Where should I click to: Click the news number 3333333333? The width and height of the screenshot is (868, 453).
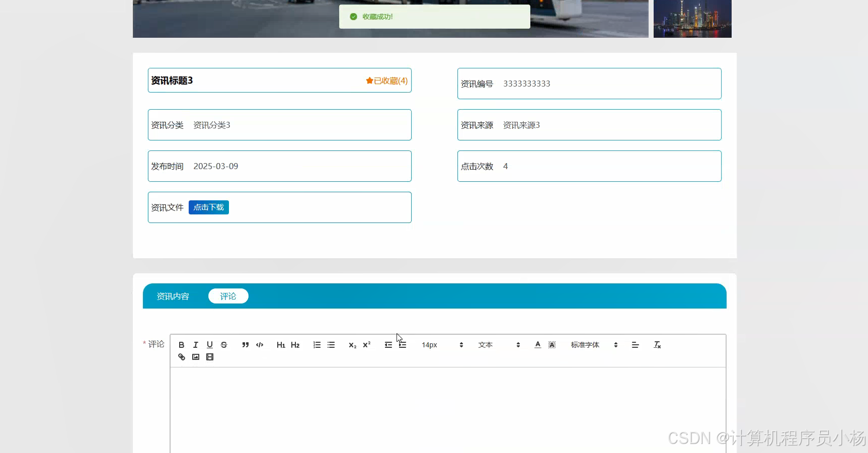point(527,84)
